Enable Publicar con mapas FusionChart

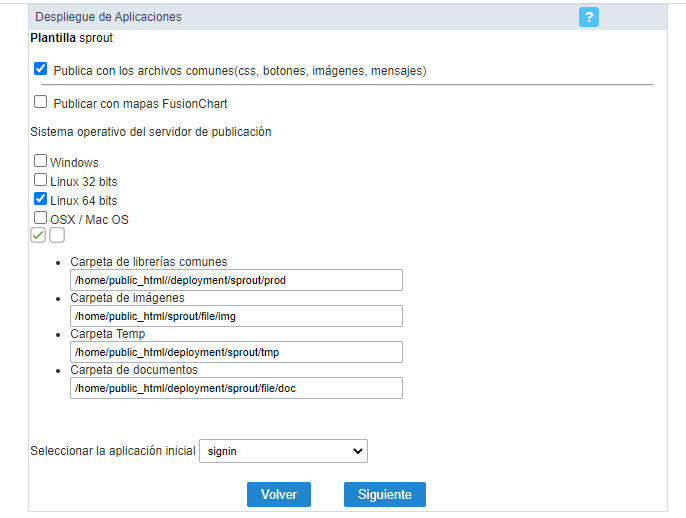40,102
